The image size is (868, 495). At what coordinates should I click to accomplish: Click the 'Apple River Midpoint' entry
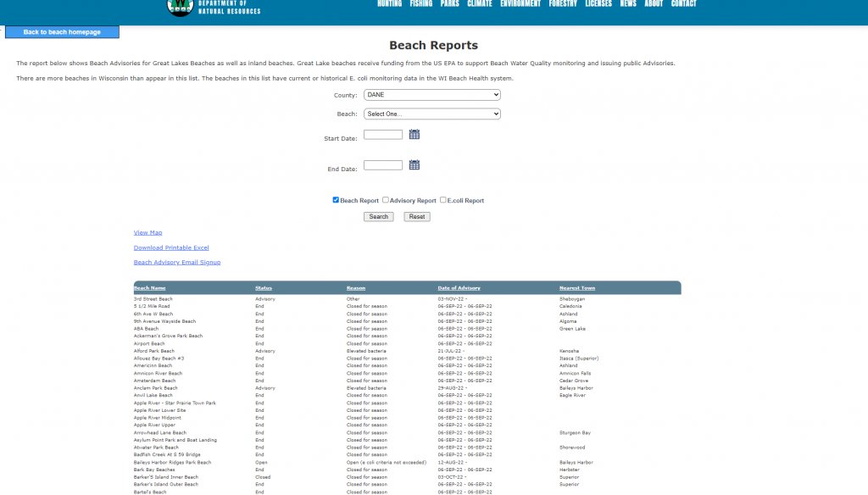tap(157, 418)
